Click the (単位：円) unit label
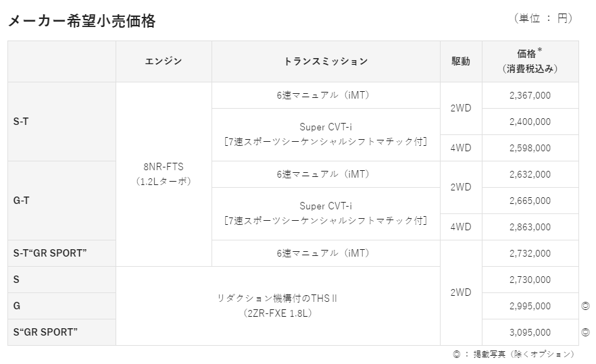Image resolution: width=596 pixels, height=364 pixels. pos(543,19)
